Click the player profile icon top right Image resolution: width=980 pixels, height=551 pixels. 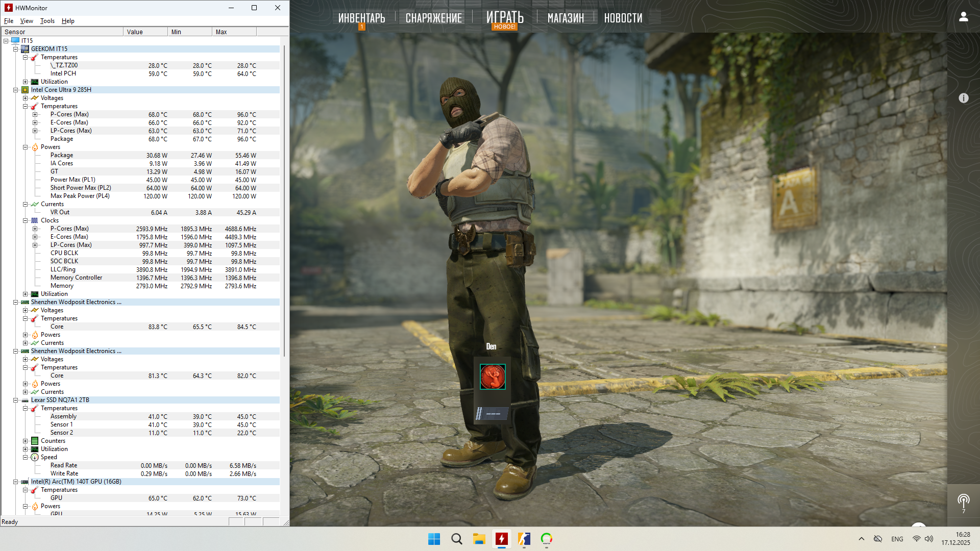(963, 17)
